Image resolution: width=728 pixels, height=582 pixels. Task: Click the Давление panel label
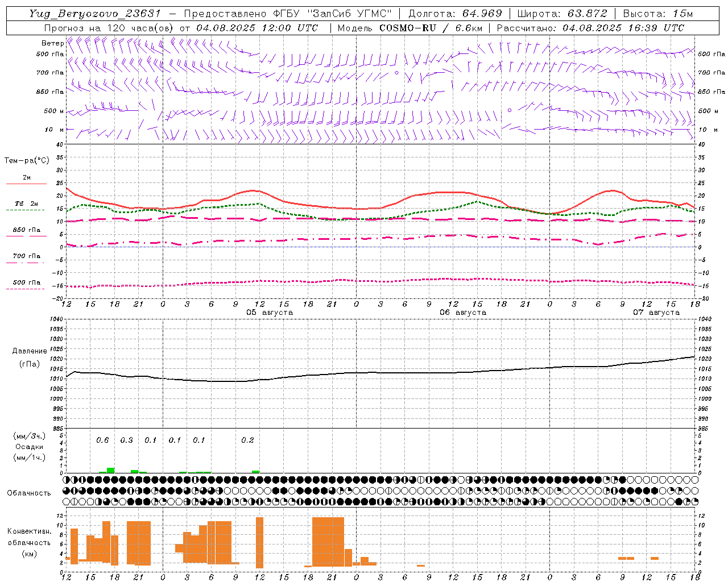pos(29,351)
